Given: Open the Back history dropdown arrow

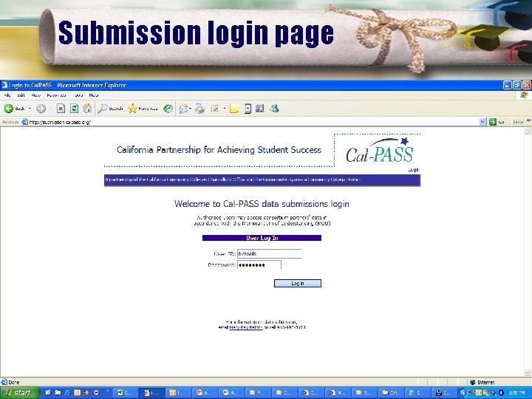Looking at the screenshot, I should (30, 109).
